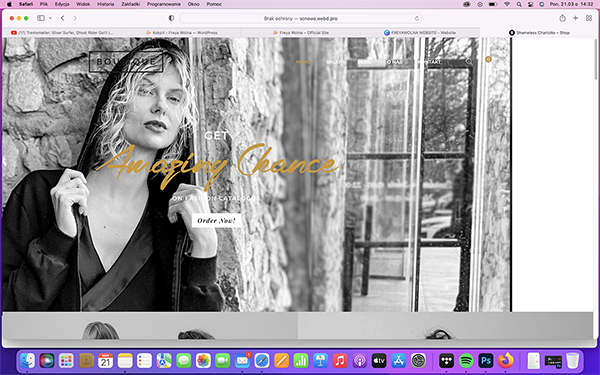Click the privacy report shield icon
This screenshot has width=600, height=375.
(171, 18)
